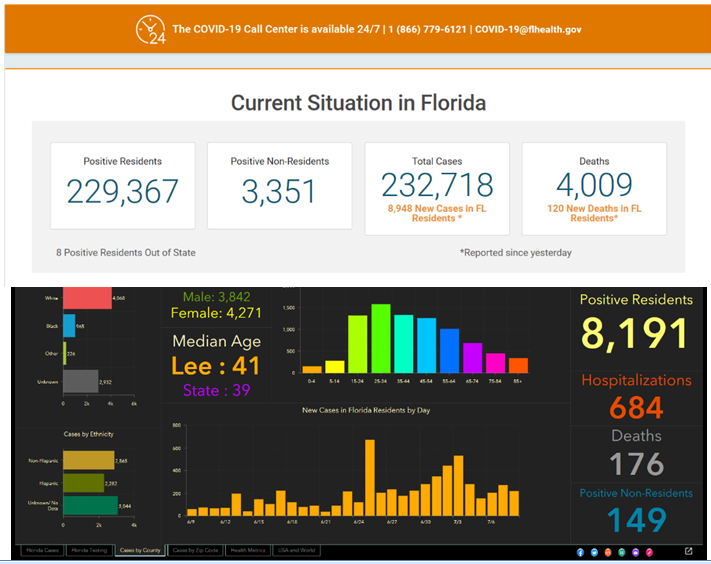Viewport: 711px width, 564px height.
Task: Click the pink circular share icon
Action: coord(650,551)
